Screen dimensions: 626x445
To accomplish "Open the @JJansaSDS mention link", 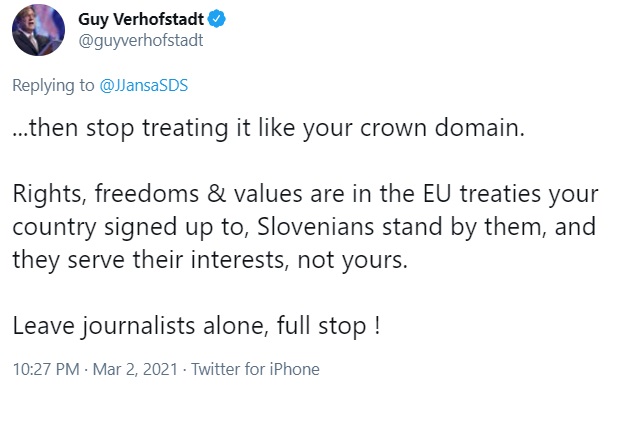I will pos(144,86).
